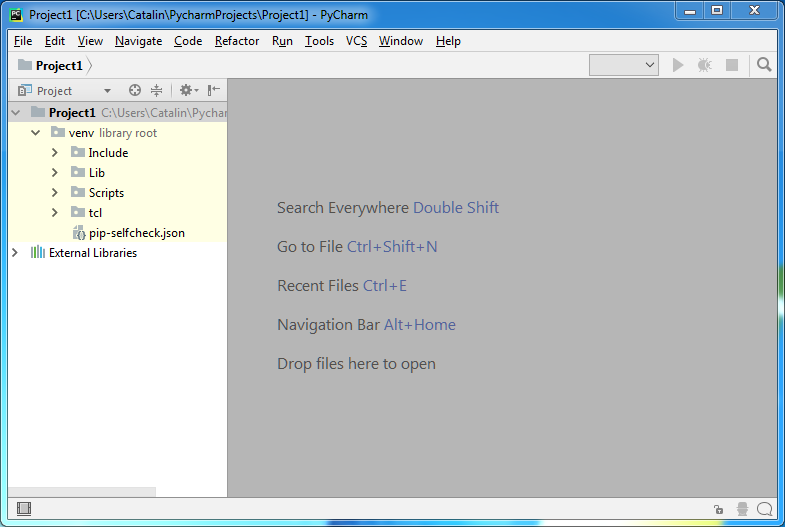Click the External Libraries bars icon
785x527 pixels.
38,252
